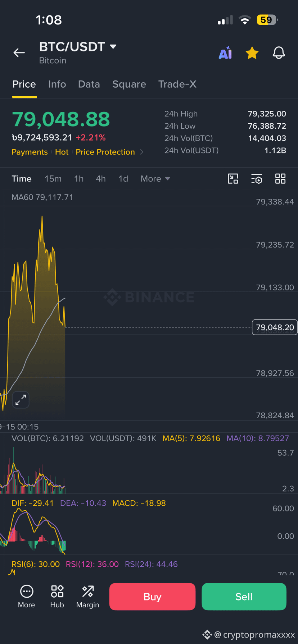Open price alert bell icon
Image resolution: width=298 pixels, height=644 pixels.
(x=279, y=53)
